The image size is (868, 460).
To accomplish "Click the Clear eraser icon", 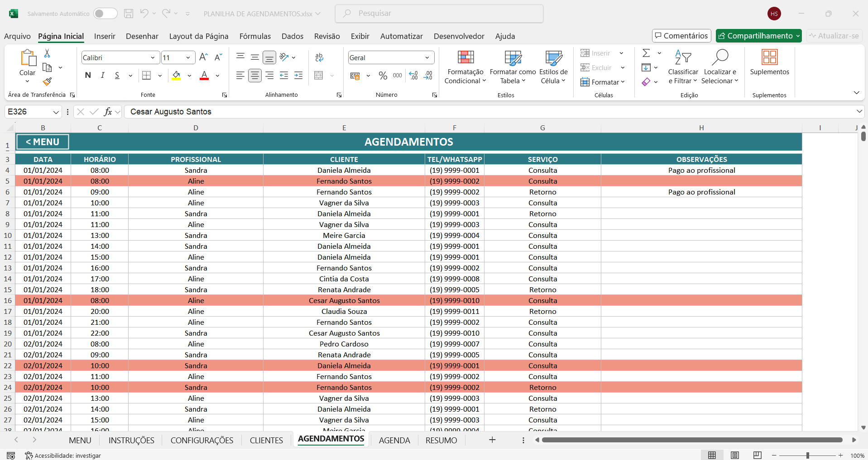I will point(646,82).
